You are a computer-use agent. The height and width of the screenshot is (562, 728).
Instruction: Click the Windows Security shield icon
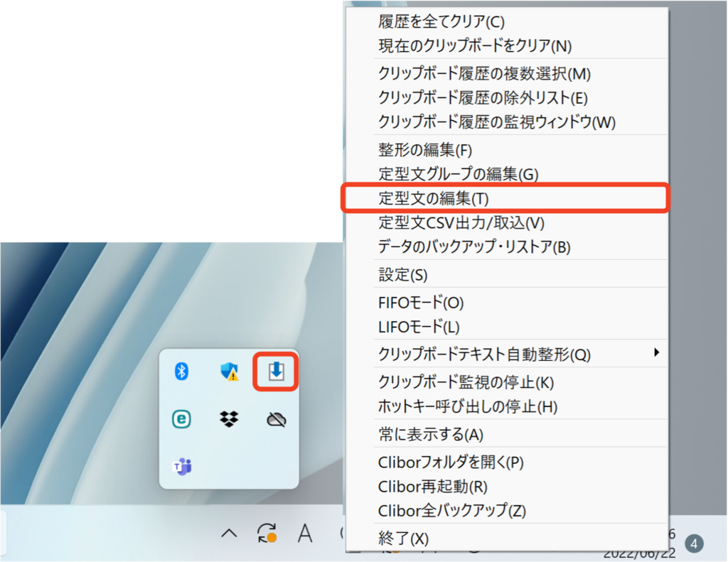pos(229,371)
